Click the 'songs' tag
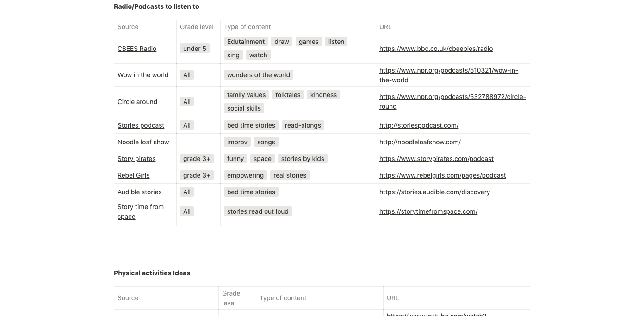 click(x=266, y=142)
